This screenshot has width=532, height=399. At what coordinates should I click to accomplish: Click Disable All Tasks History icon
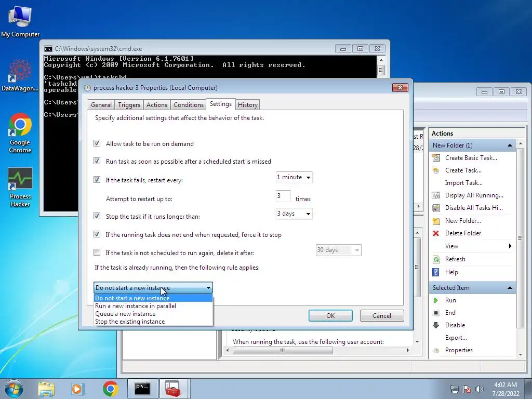click(436, 208)
